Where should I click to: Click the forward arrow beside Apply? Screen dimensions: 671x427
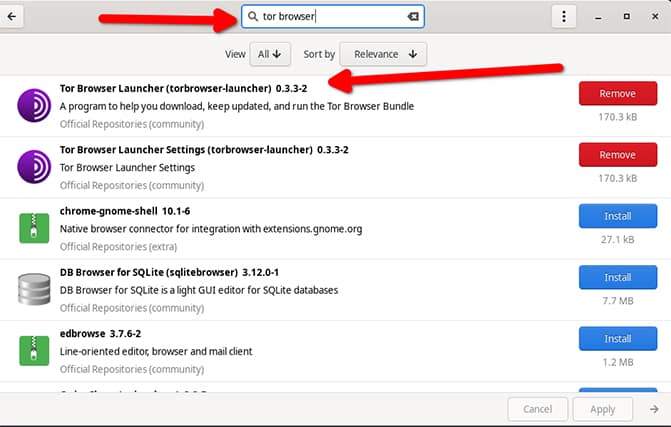coord(654,409)
